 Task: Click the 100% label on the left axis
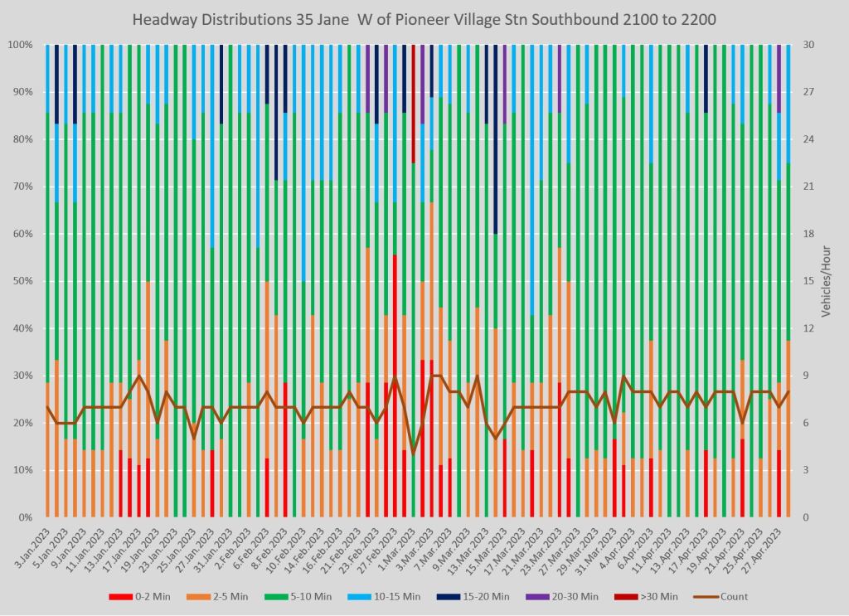click(x=21, y=45)
